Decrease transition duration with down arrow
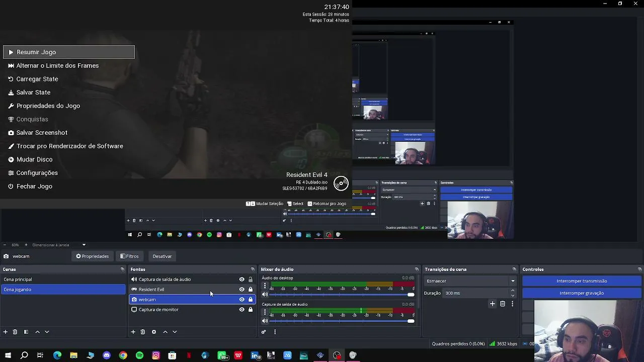 (513, 296)
